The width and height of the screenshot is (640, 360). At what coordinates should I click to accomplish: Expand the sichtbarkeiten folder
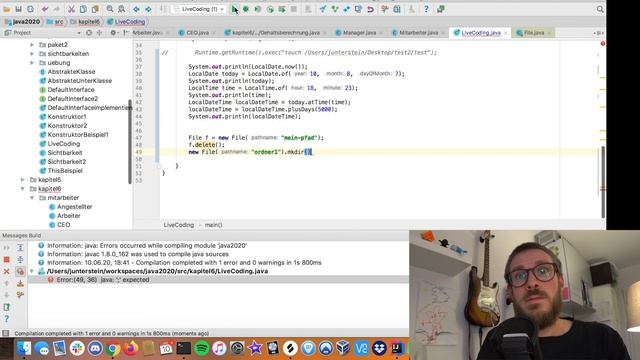[x=32, y=53]
